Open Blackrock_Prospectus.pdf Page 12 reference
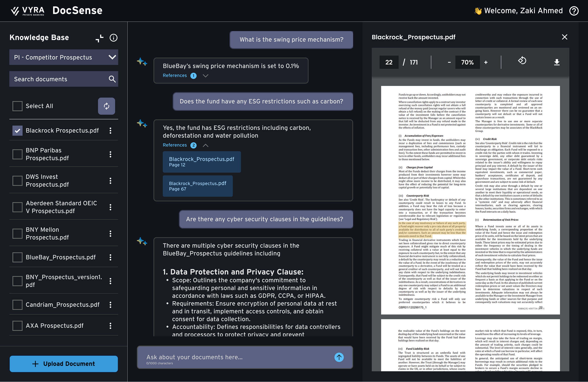The height and width of the screenshot is (382, 588). [202, 162]
